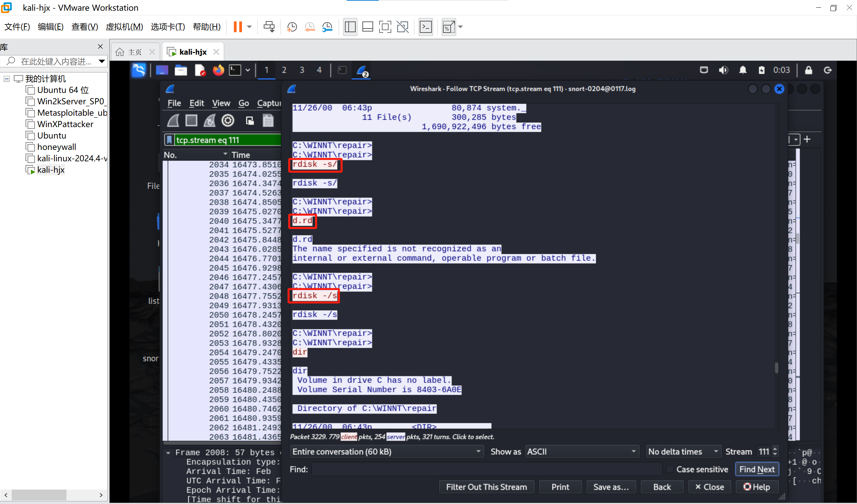Click the Find Next button
Viewport: 857px width, 504px height.
pyautogui.click(x=757, y=470)
